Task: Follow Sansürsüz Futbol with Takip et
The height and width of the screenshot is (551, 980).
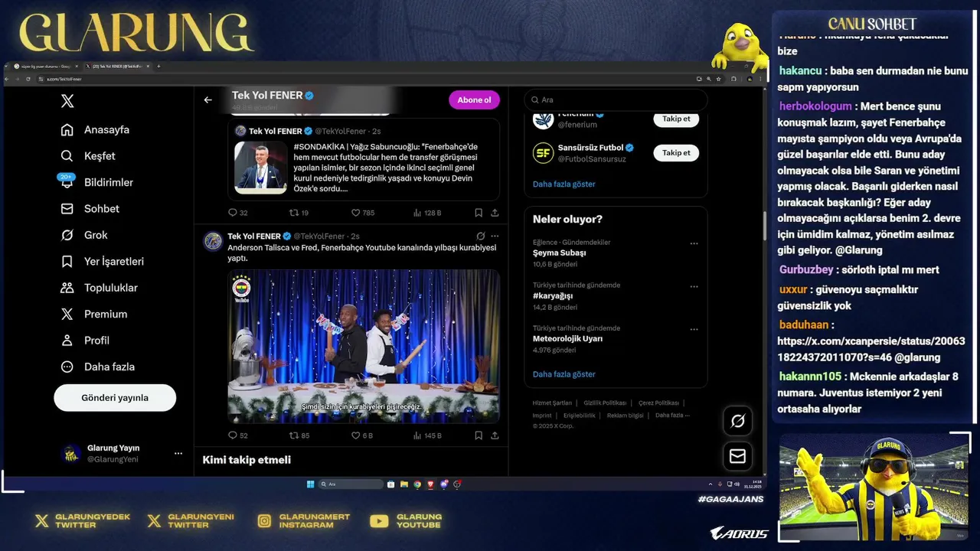Action: [676, 153]
